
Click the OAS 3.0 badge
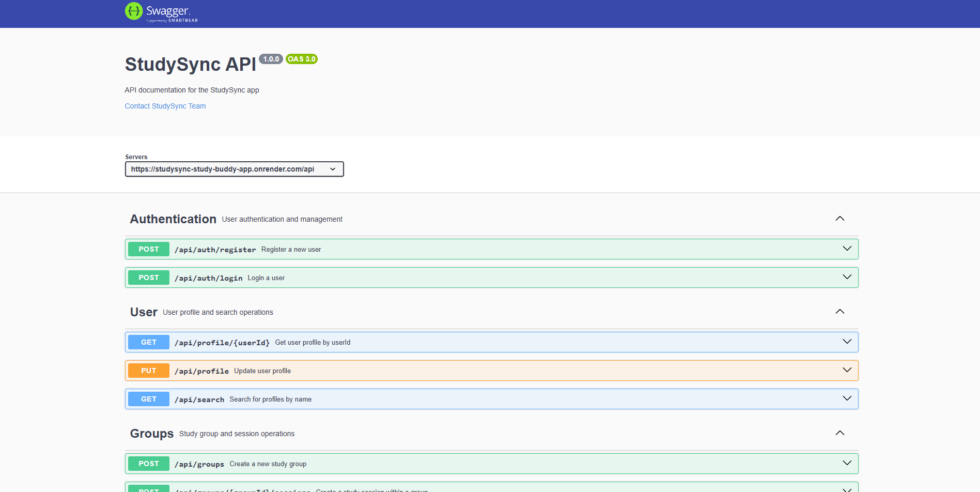[x=302, y=59]
